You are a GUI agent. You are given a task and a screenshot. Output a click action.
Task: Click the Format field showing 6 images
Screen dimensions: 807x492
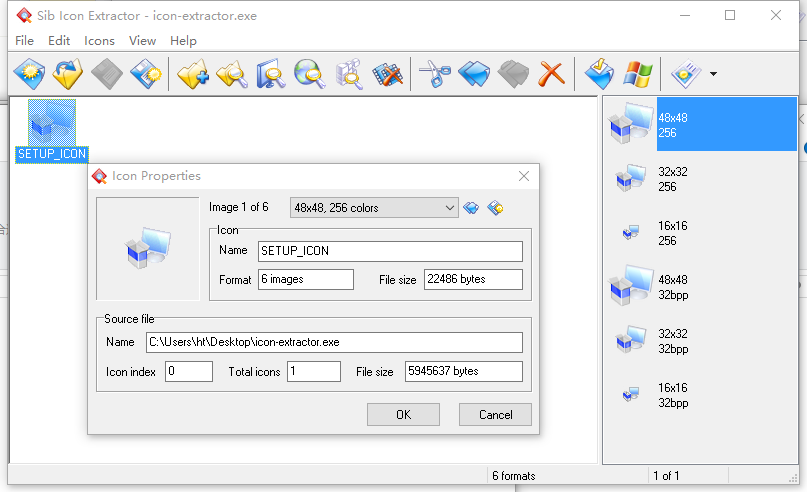tap(306, 279)
